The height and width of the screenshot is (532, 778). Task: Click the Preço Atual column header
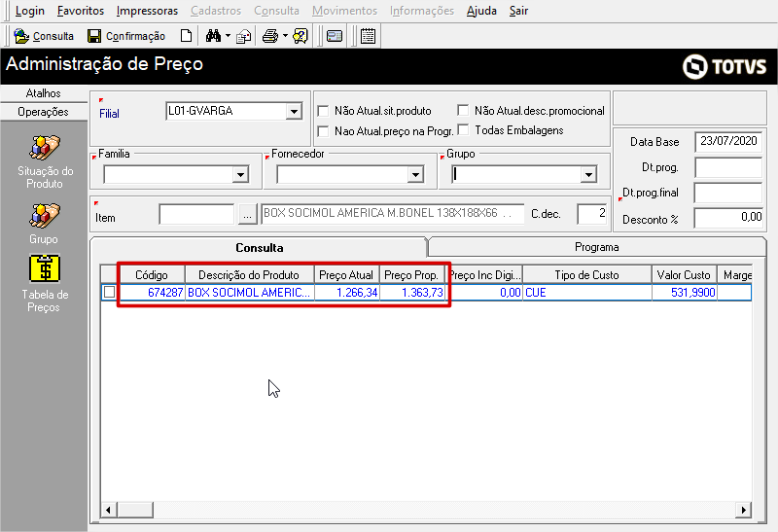click(x=346, y=275)
